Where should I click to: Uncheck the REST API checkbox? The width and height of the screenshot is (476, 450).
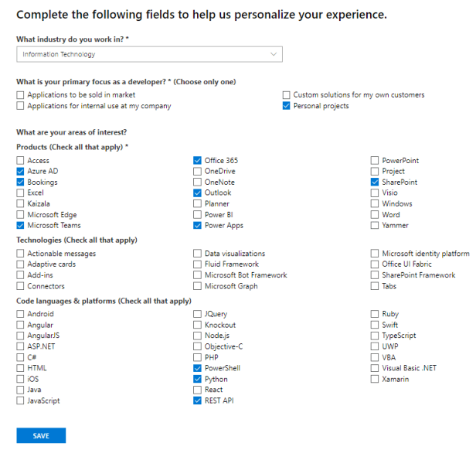point(198,401)
